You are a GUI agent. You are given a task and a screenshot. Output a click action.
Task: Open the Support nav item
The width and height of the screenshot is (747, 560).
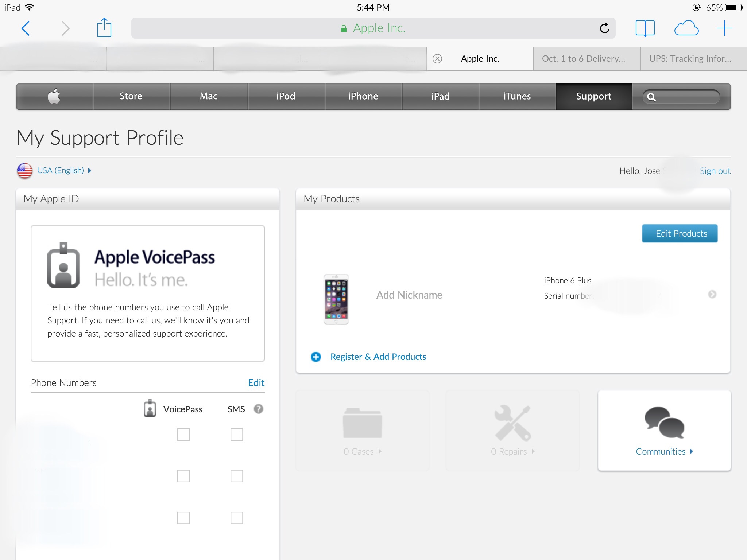594,96
